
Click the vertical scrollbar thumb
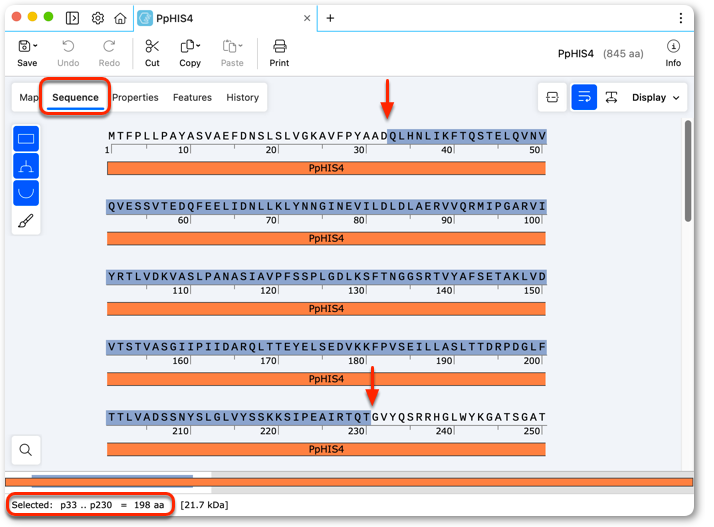(x=688, y=171)
